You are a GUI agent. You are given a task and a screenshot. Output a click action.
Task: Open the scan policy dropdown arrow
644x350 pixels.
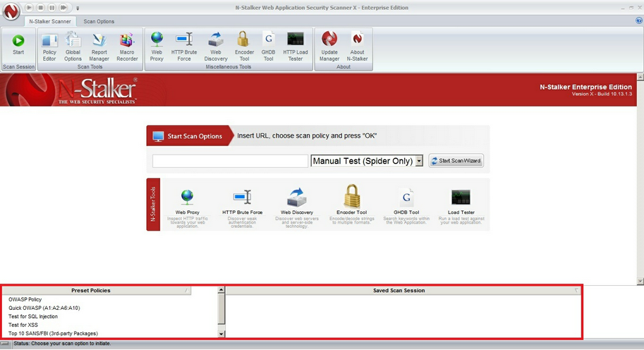click(419, 161)
